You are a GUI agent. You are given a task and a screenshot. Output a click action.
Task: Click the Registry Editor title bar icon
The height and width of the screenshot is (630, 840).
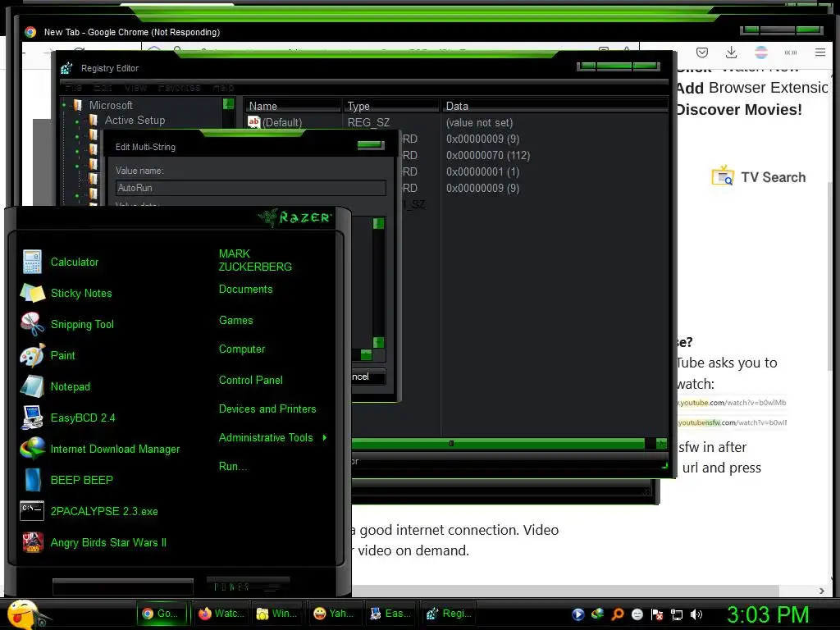[67, 68]
